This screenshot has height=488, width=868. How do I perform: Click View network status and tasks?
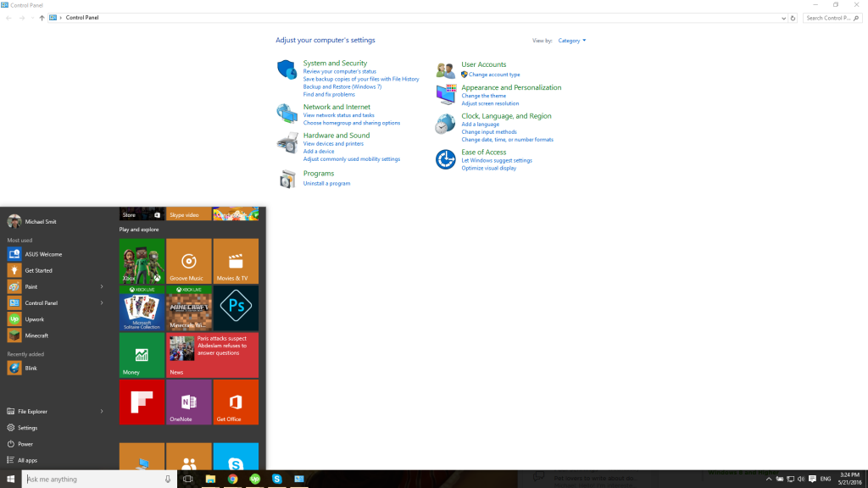[x=339, y=115]
